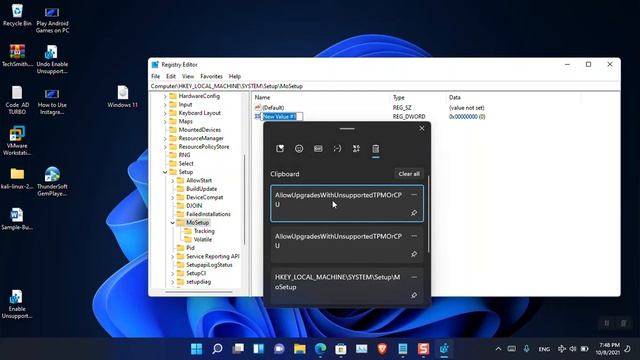
Task: Expand the HardwareConfig key
Action: point(165,96)
